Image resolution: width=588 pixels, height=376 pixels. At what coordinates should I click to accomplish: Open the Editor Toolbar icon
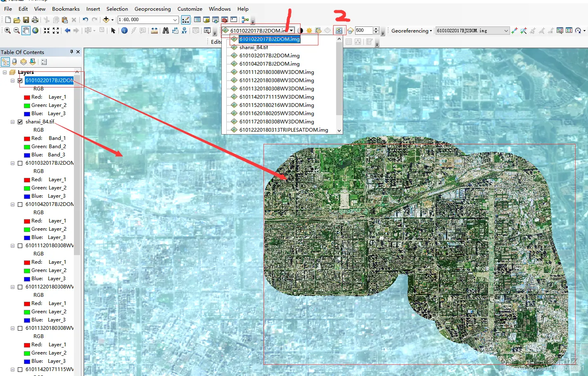click(x=186, y=19)
